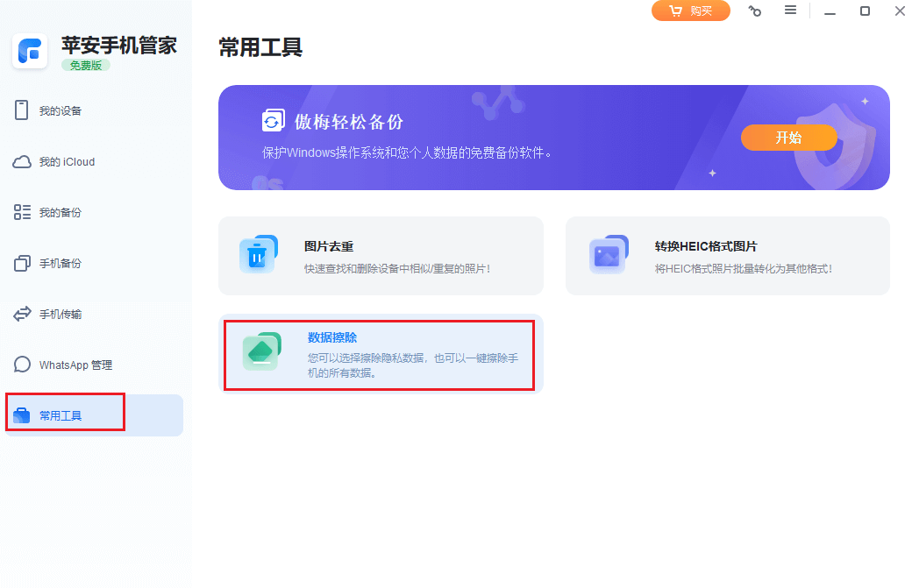Click the 苹安手机管家 app logo

click(30, 51)
